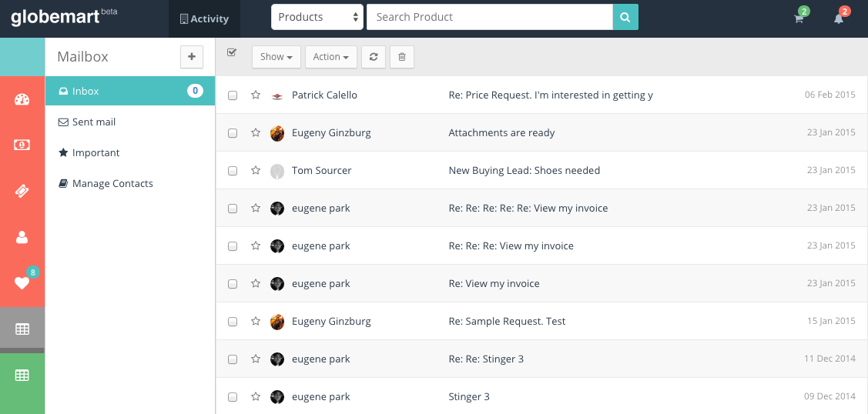Screen dimensions: 868x414
Task: Open the dashboard gauge icon in sidebar
Action: coord(22,99)
